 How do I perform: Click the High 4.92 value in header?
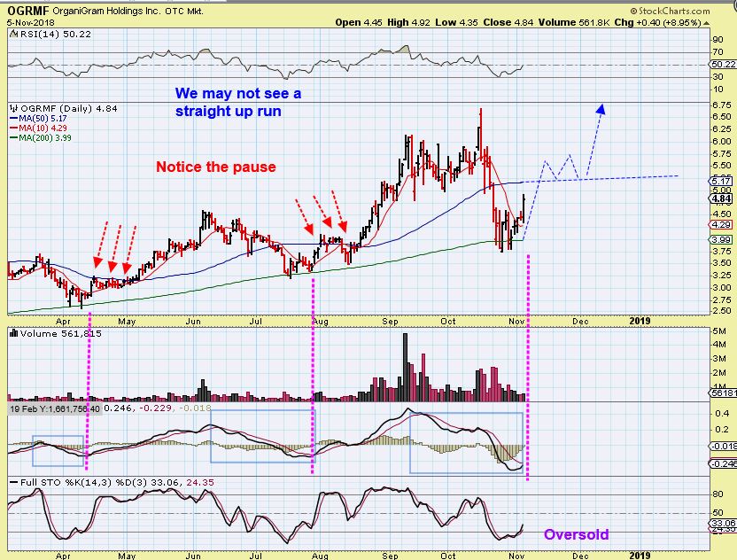click(x=408, y=22)
